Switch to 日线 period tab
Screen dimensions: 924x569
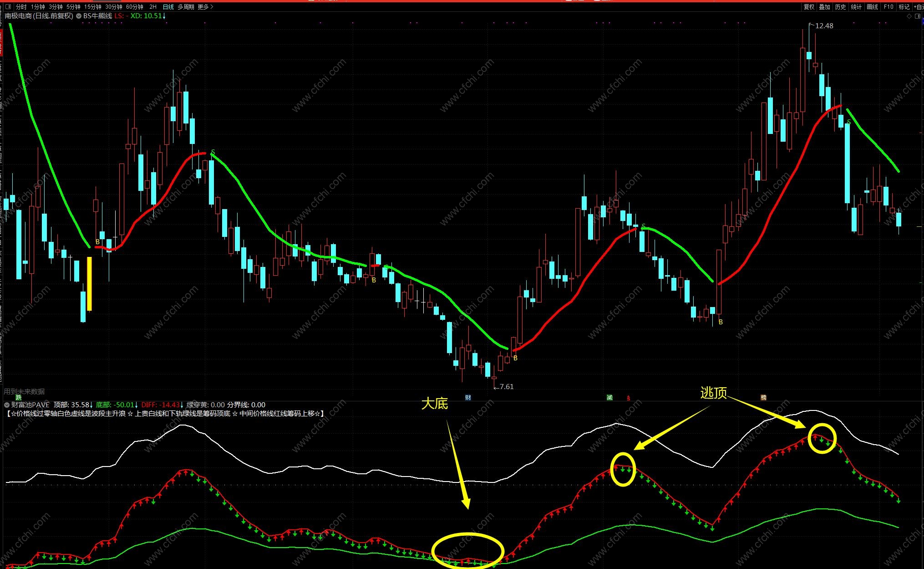click(x=168, y=7)
